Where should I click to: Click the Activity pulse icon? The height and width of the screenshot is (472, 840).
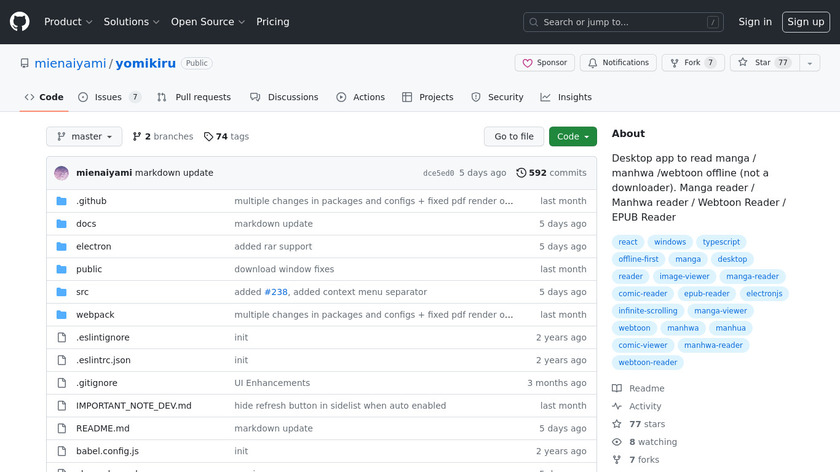point(617,406)
